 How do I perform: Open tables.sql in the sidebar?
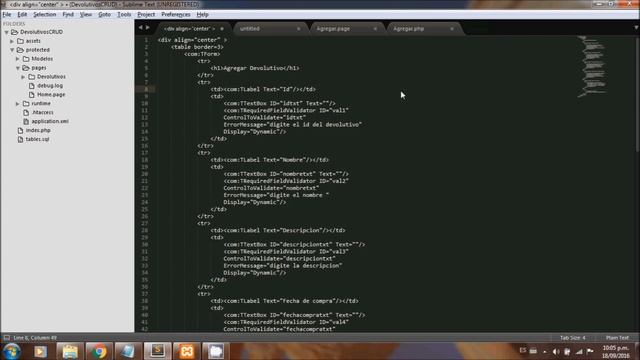(x=37, y=140)
